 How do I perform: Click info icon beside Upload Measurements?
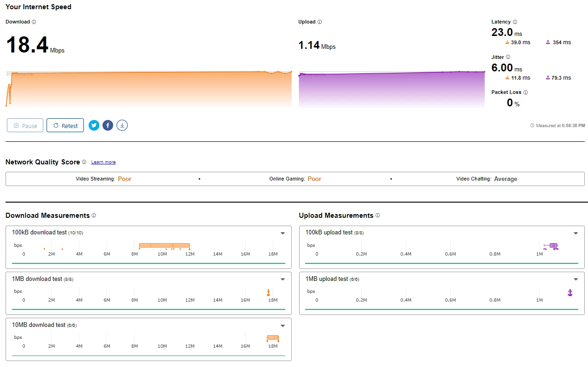[378, 216]
